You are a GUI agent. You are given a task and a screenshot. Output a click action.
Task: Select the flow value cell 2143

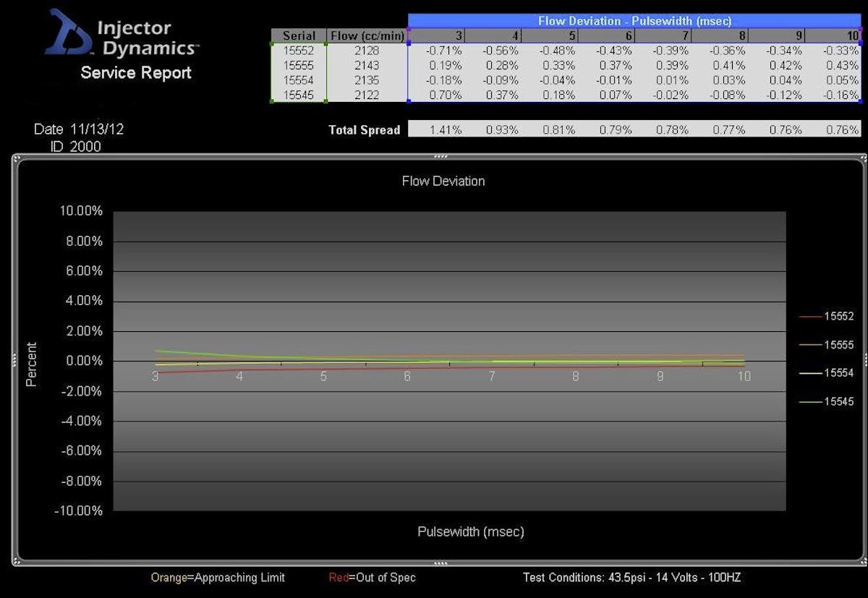pyautogui.click(x=367, y=65)
